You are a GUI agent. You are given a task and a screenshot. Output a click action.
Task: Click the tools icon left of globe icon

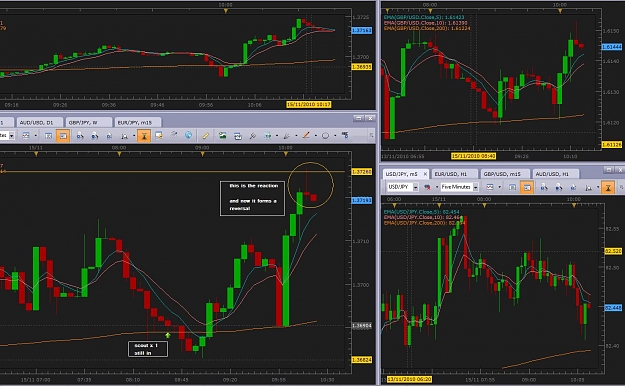(174, 136)
